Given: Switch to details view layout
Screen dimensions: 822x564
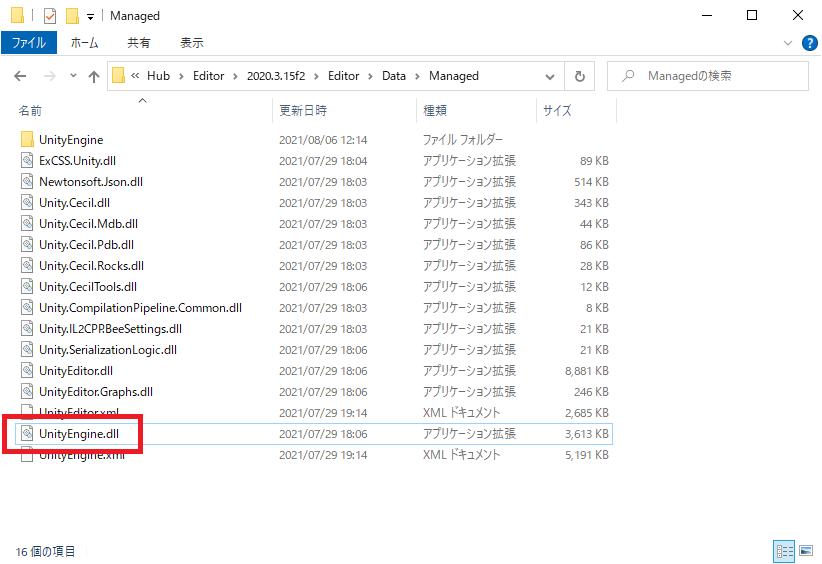Looking at the screenshot, I should [x=784, y=551].
